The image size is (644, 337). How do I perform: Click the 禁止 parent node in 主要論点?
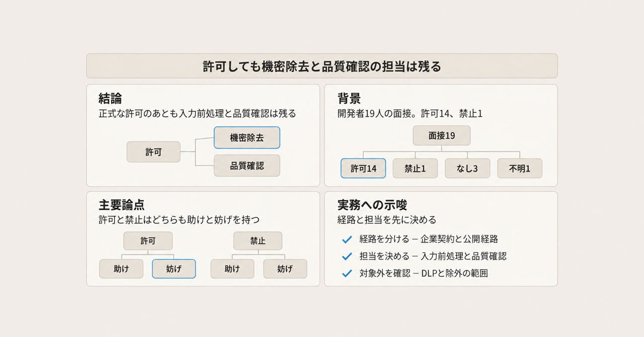pos(258,241)
